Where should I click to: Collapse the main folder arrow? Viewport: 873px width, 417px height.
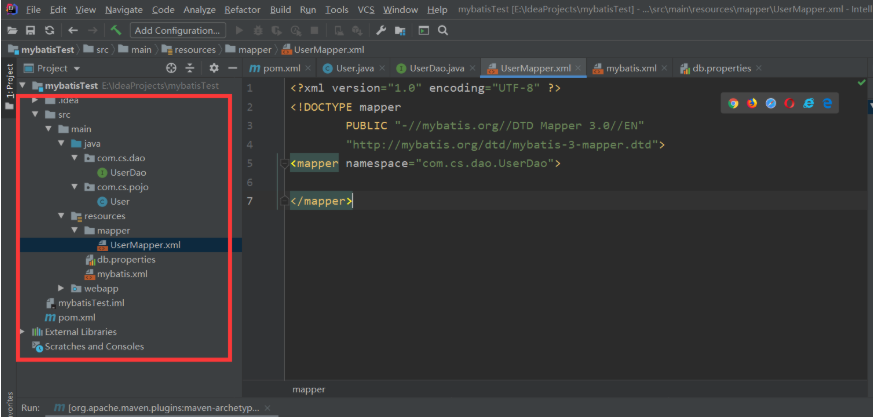coord(48,129)
